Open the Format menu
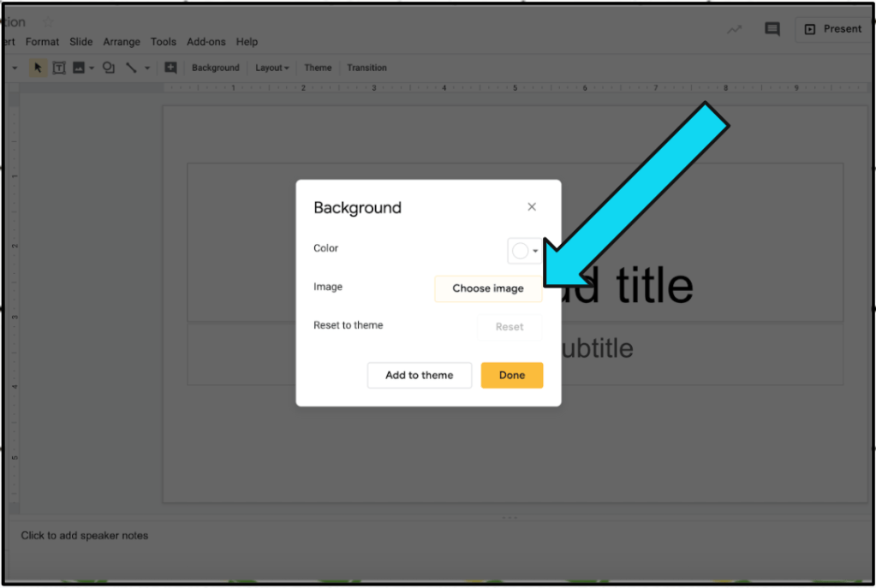Image resolution: width=876 pixels, height=588 pixels. pos(42,42)
